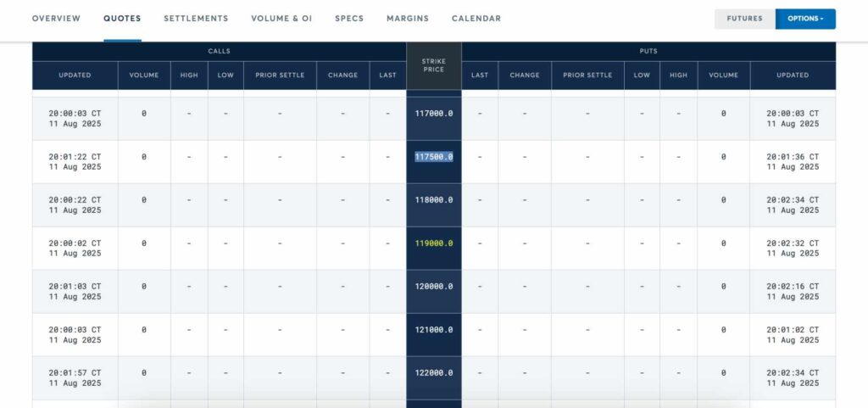Click the yellow 119000.0 strike price

coord(433,243)
